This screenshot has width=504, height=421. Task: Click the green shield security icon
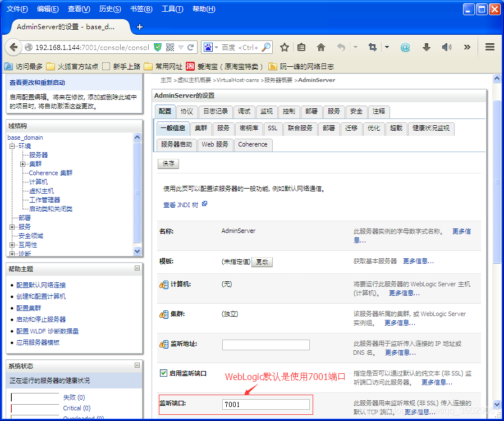[x=158, y=48]
